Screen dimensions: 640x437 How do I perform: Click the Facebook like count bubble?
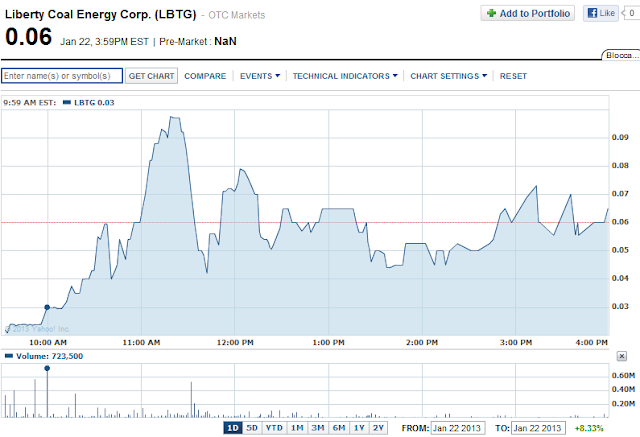point(631,13)
